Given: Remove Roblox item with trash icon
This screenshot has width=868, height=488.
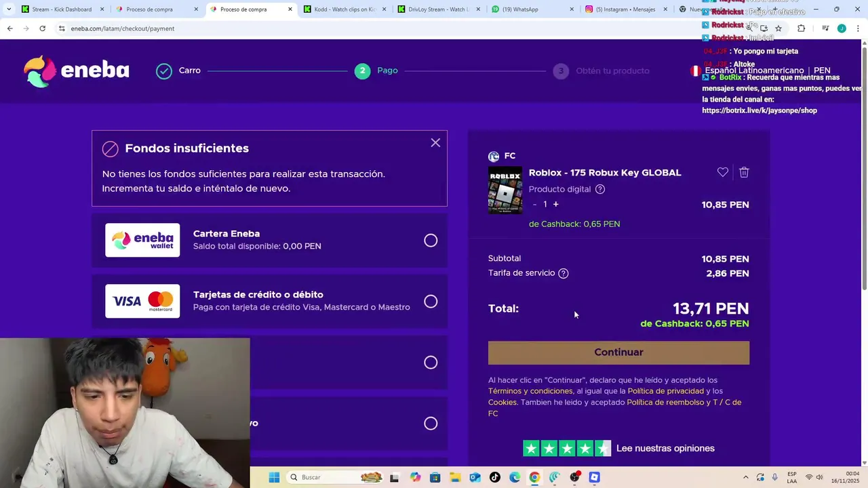Looking at the screenshot, I should 744,172.
